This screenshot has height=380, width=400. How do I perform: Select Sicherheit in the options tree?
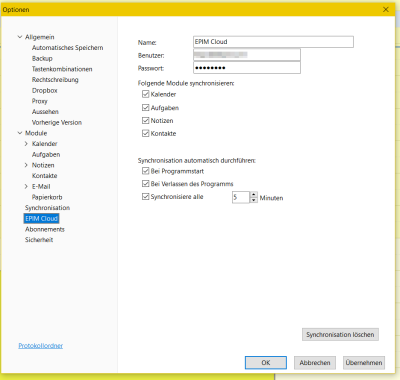tap(39, 240)
